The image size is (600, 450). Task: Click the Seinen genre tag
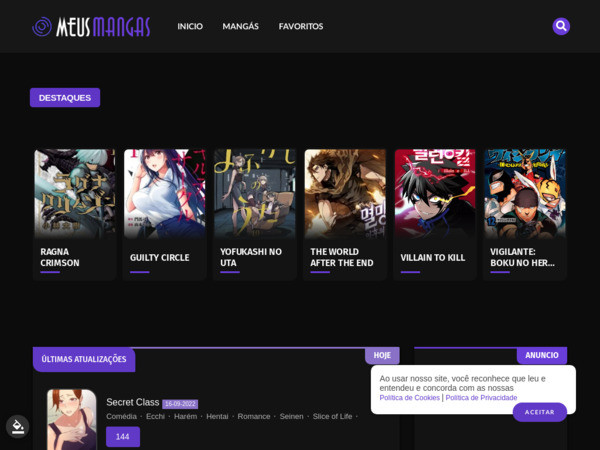[291, 416]
